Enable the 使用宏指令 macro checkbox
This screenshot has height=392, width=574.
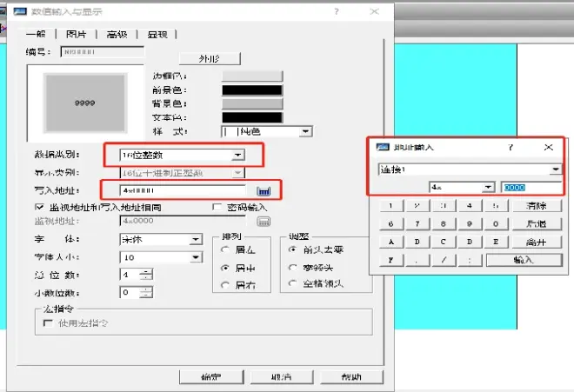[x=48, y=322]
